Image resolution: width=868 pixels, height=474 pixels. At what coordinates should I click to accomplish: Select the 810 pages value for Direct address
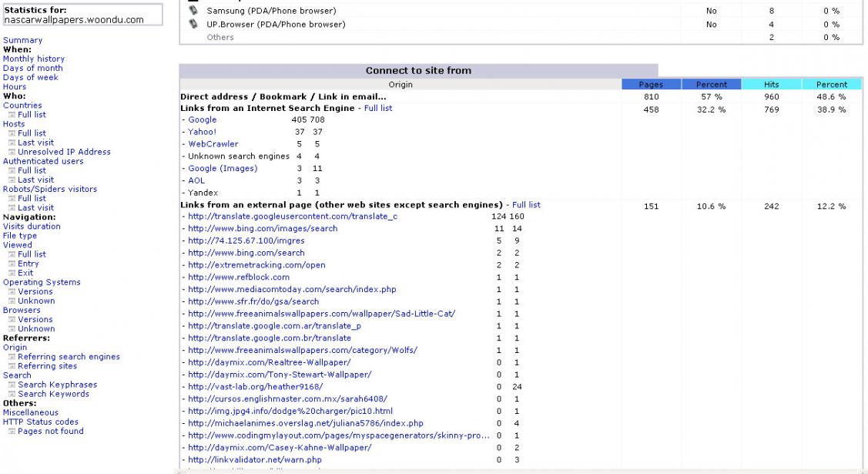pos(651,96)
